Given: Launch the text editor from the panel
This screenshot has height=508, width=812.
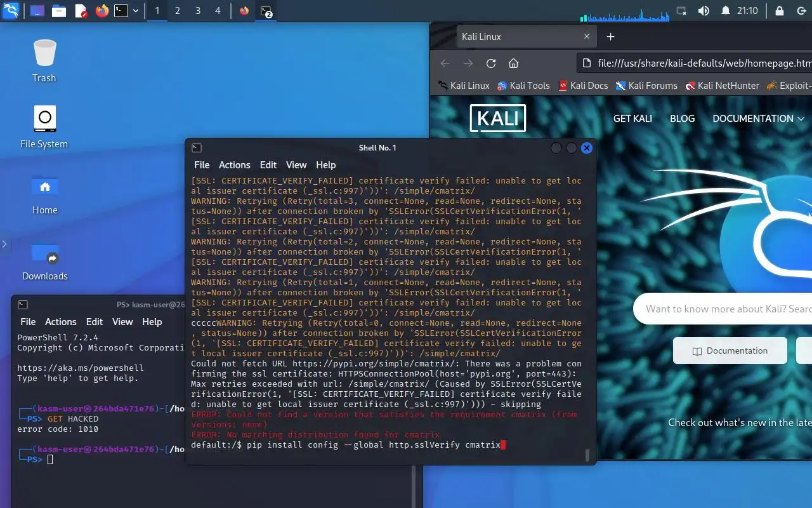Looking at the screenshot, I should point(81,11).
